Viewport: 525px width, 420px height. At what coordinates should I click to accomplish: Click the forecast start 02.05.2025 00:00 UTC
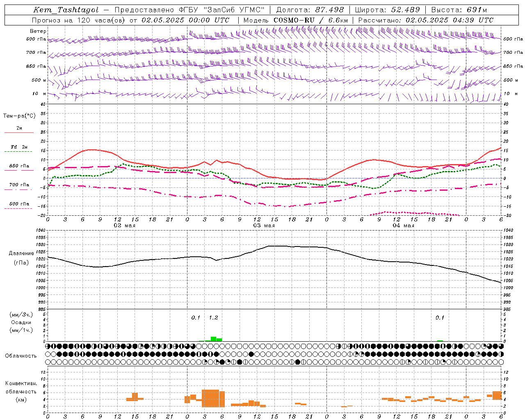point(185,20)
